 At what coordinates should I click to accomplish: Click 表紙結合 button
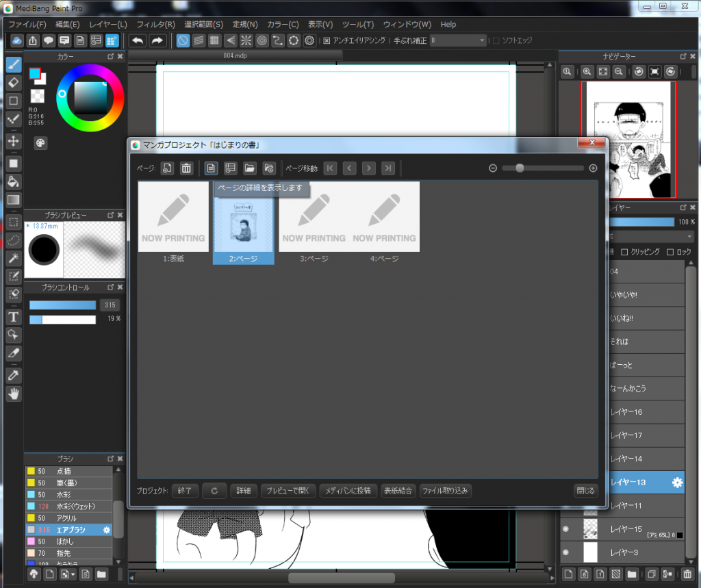click(398, 491)
